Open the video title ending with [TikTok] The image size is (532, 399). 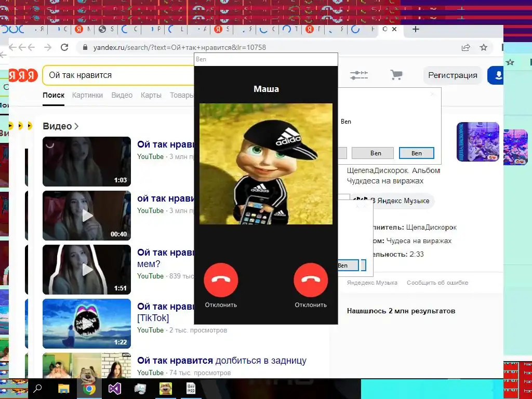coord(165,312)
